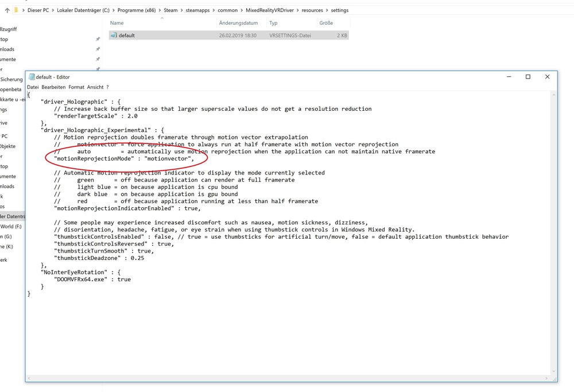Image resolution: width=574 pixels, height=392 pixels.
Task: Open the Format menu
Action: point(76,87)
